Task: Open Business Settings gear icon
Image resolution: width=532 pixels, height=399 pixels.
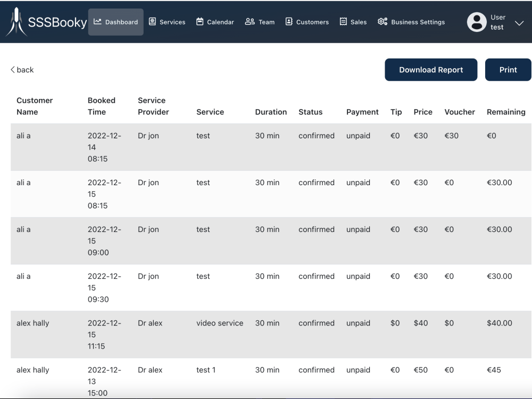Action: [381, 21]
